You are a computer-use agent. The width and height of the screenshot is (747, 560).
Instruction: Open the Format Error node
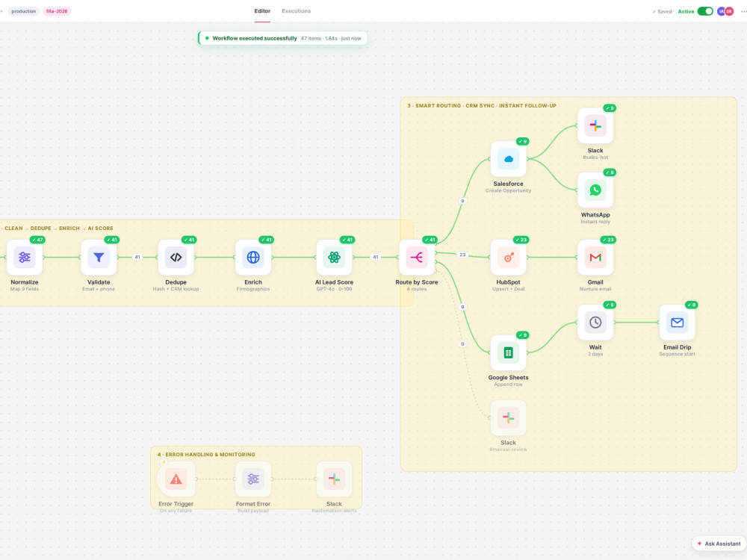pos(253,479)
